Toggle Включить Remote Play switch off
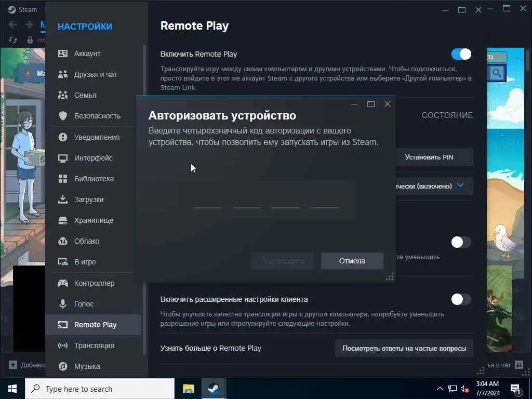The height and width of the screenshot is (399, 532). coord(461,54)
